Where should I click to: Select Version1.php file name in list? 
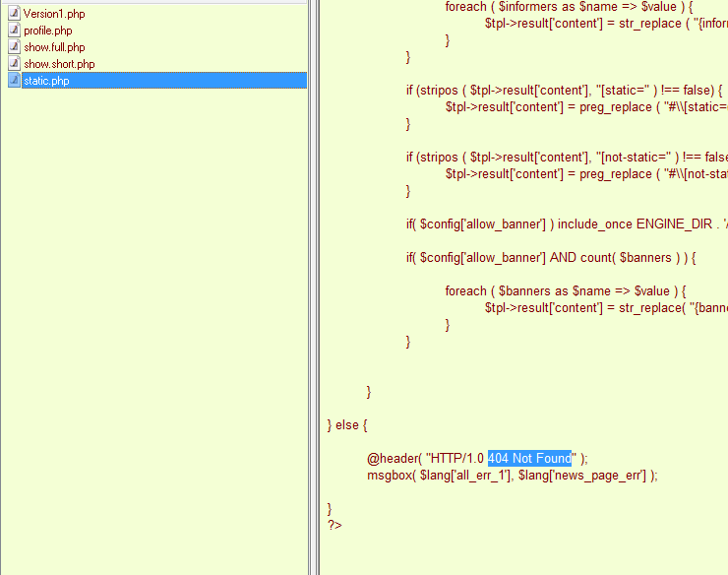(54, 14)
